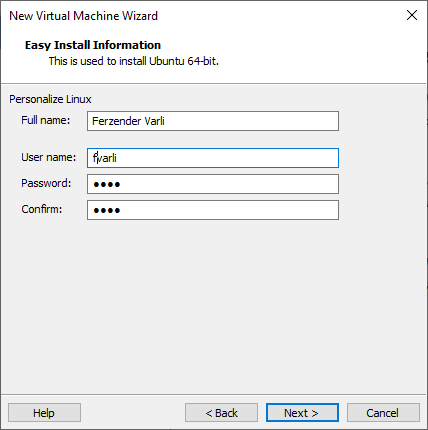Close the New Virtual Machine Wizard window
Screen dimensions: 428x430
[412, 15]
